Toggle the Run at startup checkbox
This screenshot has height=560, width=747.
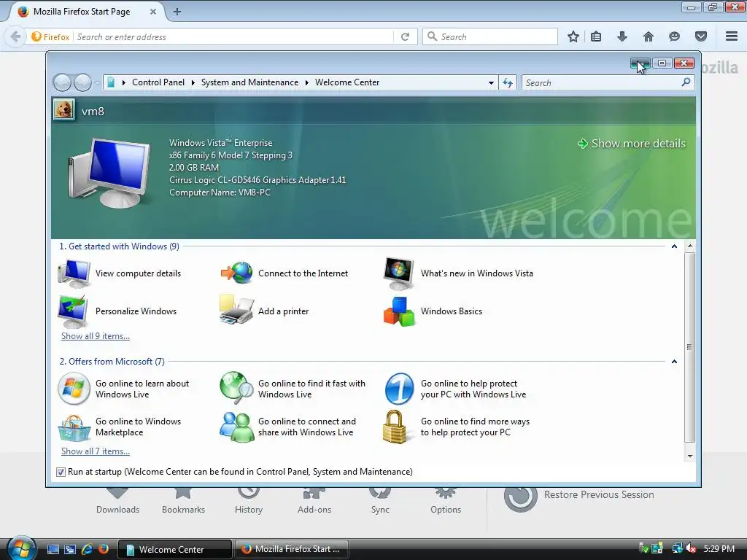pos(61,472)
